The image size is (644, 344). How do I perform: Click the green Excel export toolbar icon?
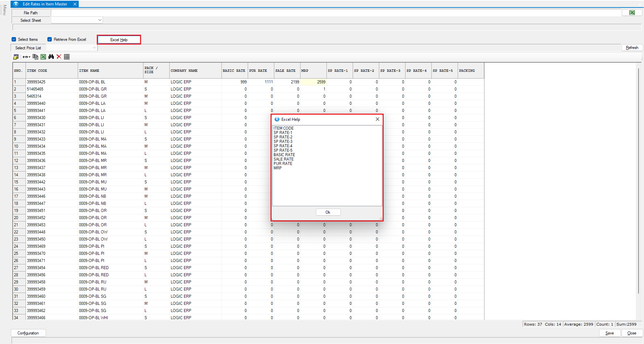pos(43,57)
